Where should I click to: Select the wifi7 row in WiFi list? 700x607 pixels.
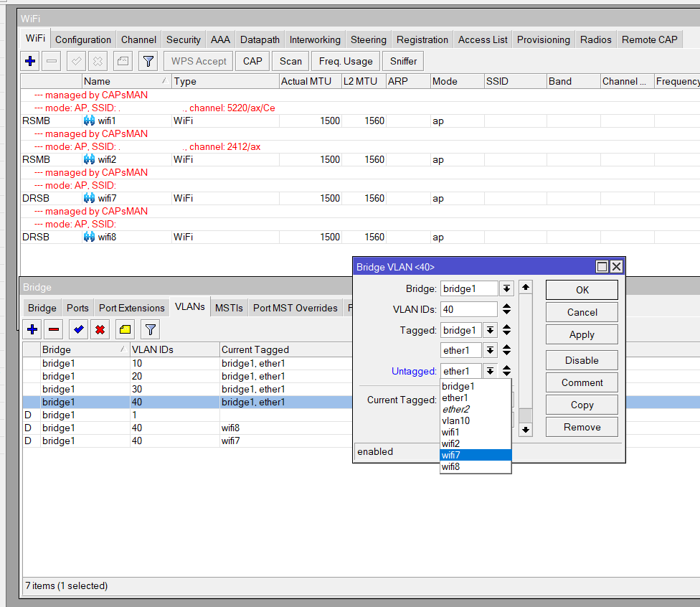107,199
